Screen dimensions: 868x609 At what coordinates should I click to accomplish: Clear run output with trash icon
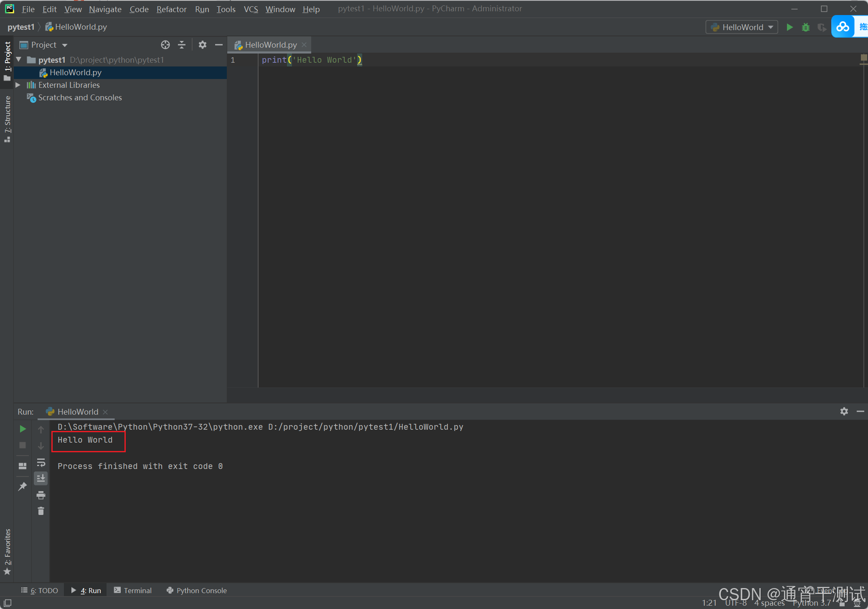click(41, 511)
